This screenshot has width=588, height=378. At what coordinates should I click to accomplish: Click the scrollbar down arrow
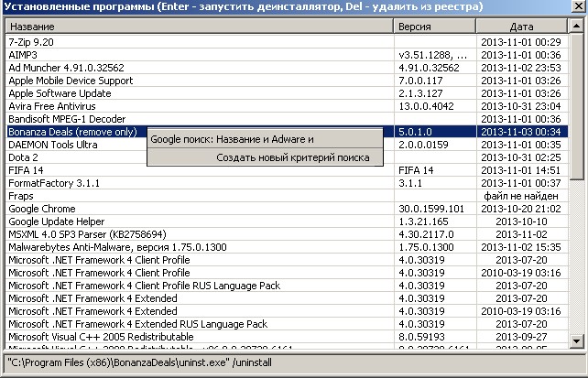tap(576, 340)
